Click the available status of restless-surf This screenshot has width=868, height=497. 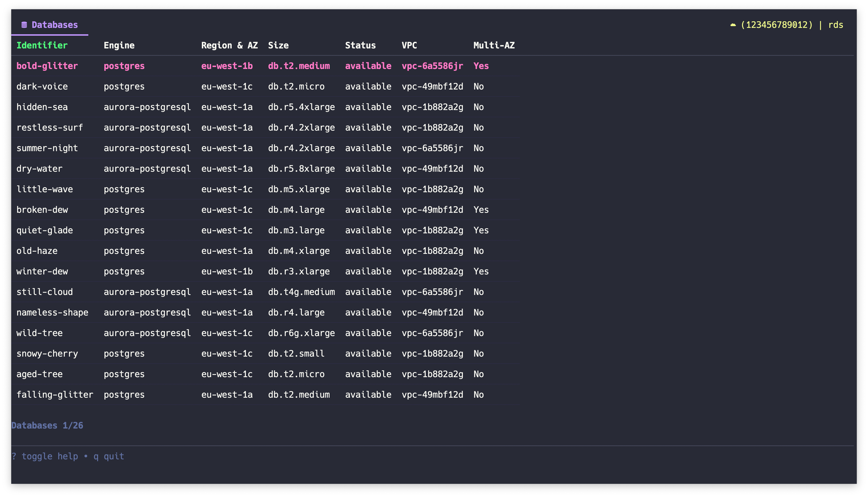(x=368, y=127)
